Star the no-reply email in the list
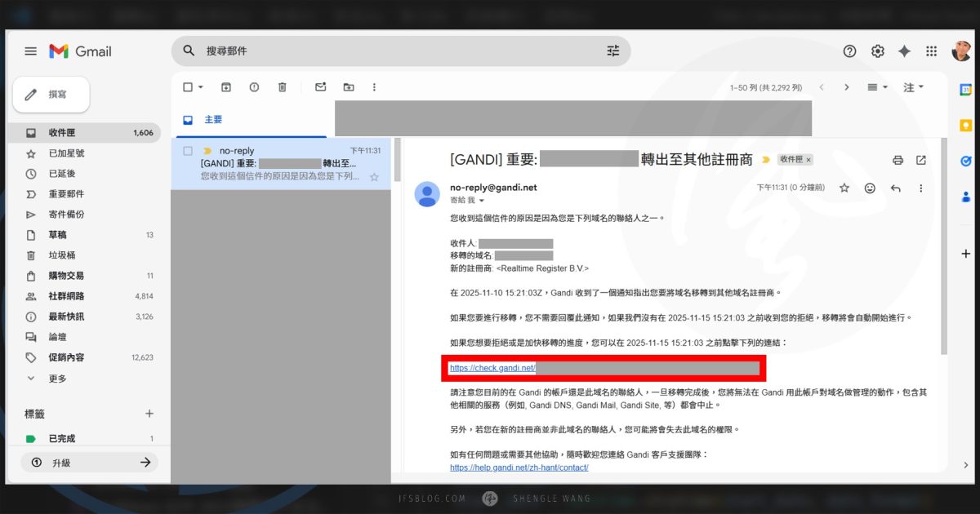The width and height of the screenshot is (980, 514). 374,176
